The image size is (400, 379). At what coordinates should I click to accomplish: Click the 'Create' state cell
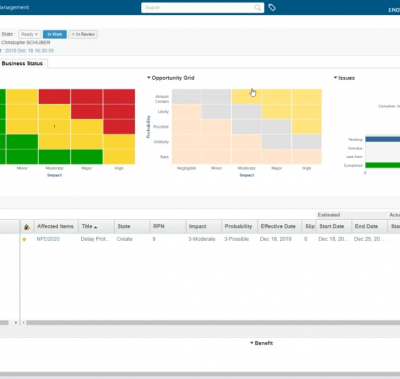pyautogui.click(x=125, y=239)
